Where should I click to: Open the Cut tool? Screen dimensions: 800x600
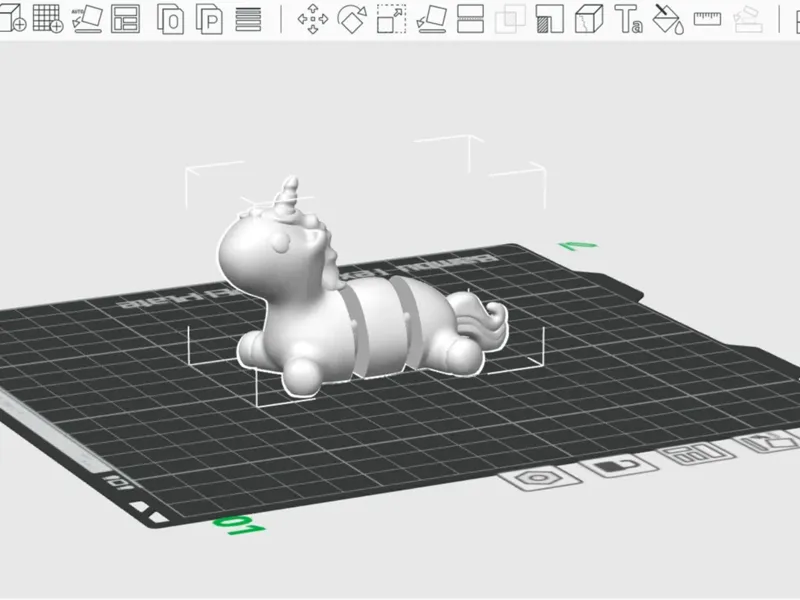[470, 19]
